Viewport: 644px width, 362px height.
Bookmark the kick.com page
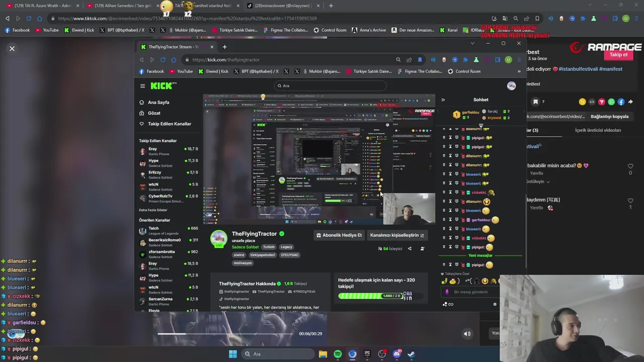(420, 60)
